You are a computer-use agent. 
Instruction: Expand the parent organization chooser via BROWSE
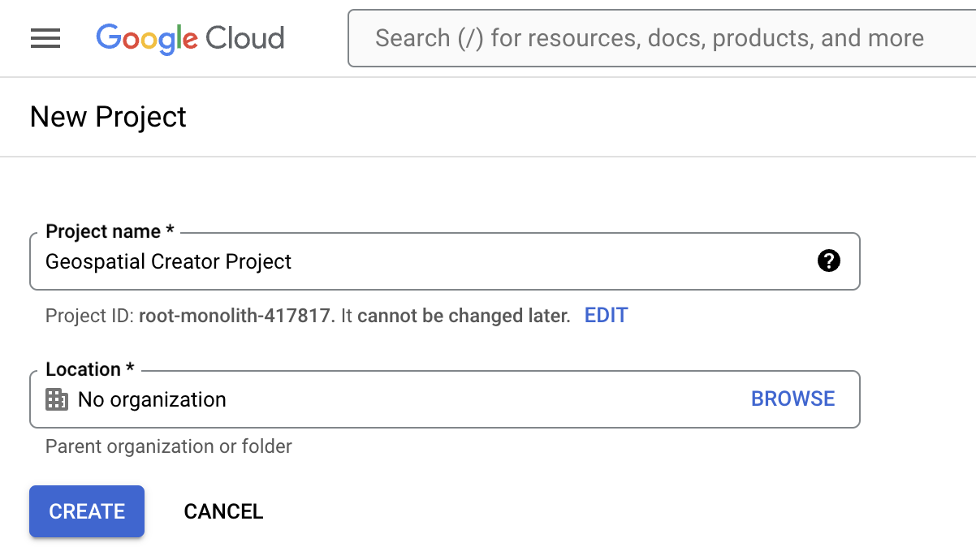[792, 398]
